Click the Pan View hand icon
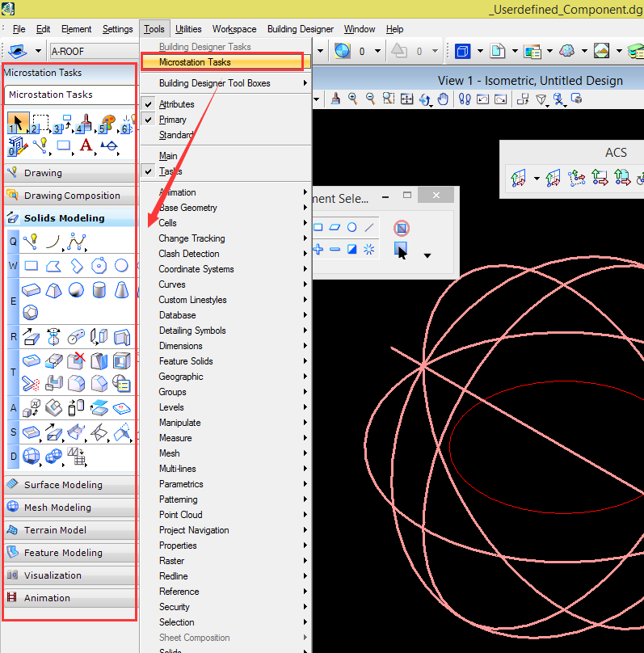This screenshot has height=653, width=644. 443,99
